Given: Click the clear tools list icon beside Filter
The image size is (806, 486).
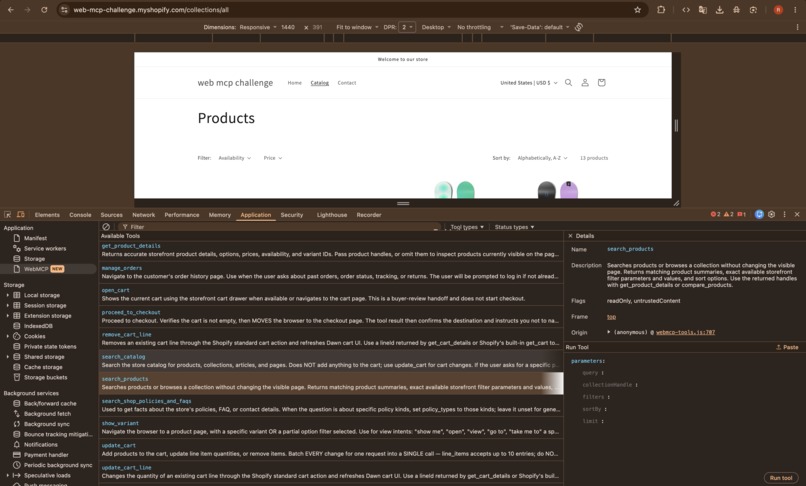Looking at the screenshot, I should (x=106, y=227).
